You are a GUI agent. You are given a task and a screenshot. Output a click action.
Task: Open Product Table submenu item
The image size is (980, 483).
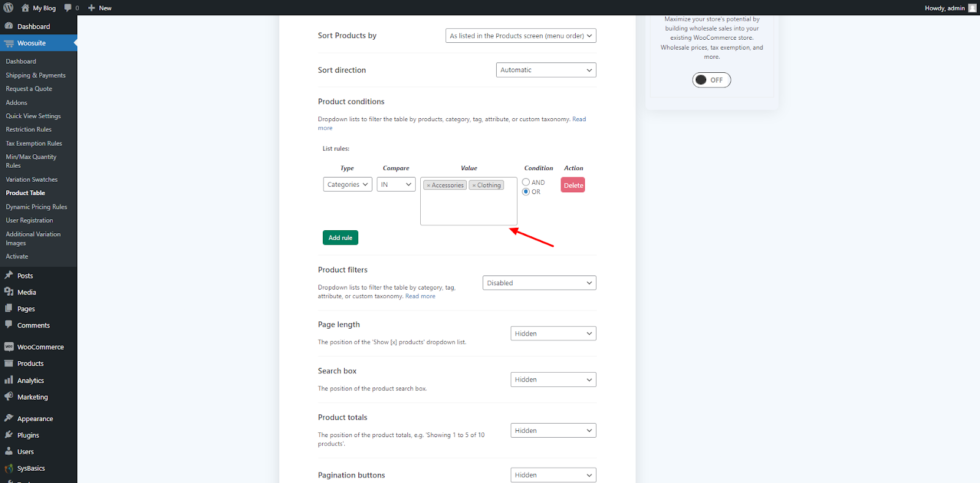pyautogui.click(x=25, y=193)
